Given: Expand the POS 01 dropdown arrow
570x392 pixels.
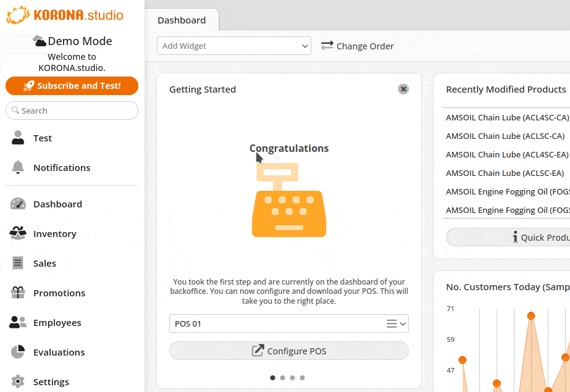Looking at the screenshot, I should tap(403, 323).
